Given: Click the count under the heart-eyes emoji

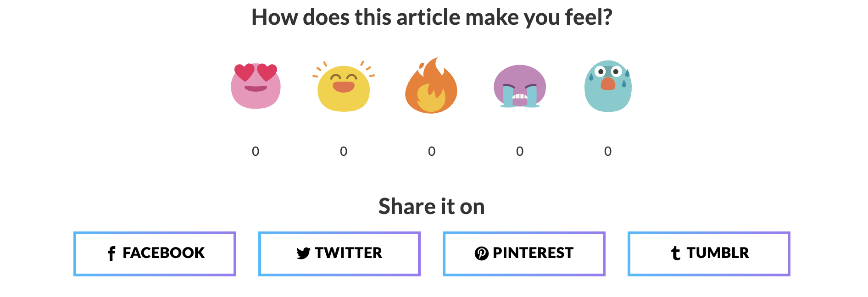Looking at the screenshot, I should [x=256, y=151].
